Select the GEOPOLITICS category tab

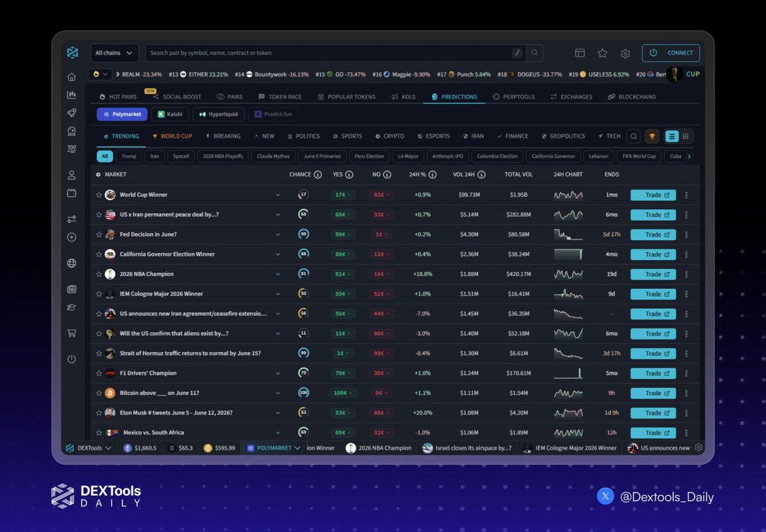click(563, 136)
